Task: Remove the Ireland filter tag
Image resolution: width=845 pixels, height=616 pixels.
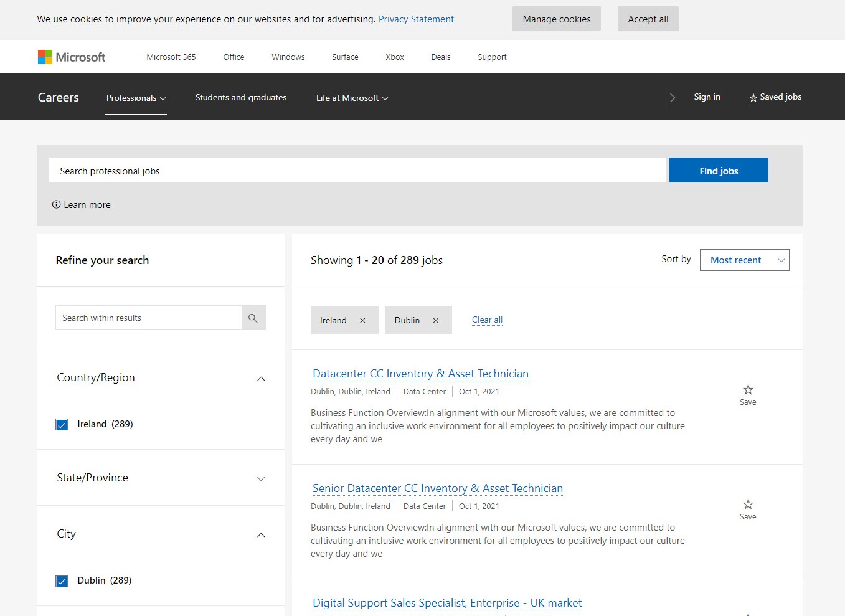Action: point(362,321)
